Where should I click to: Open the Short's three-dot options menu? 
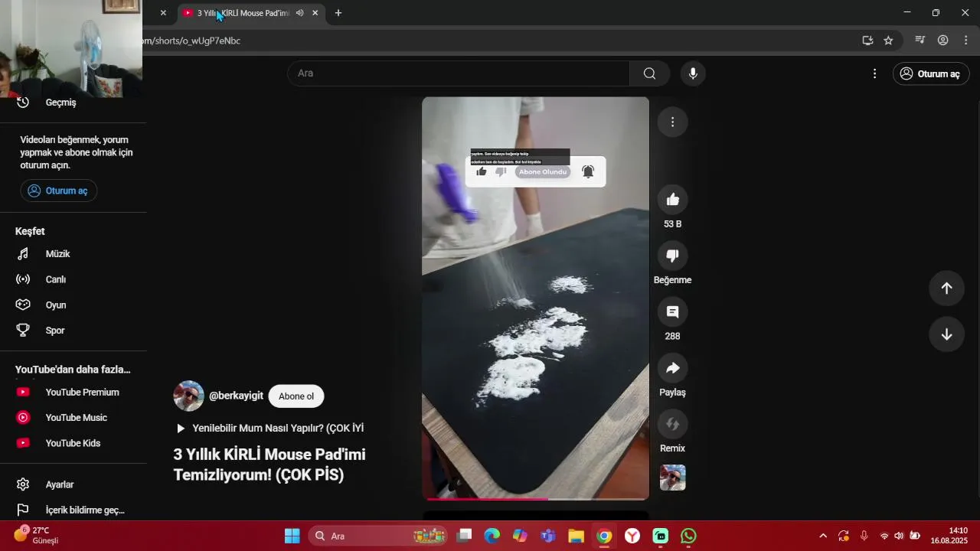[672, 122]
